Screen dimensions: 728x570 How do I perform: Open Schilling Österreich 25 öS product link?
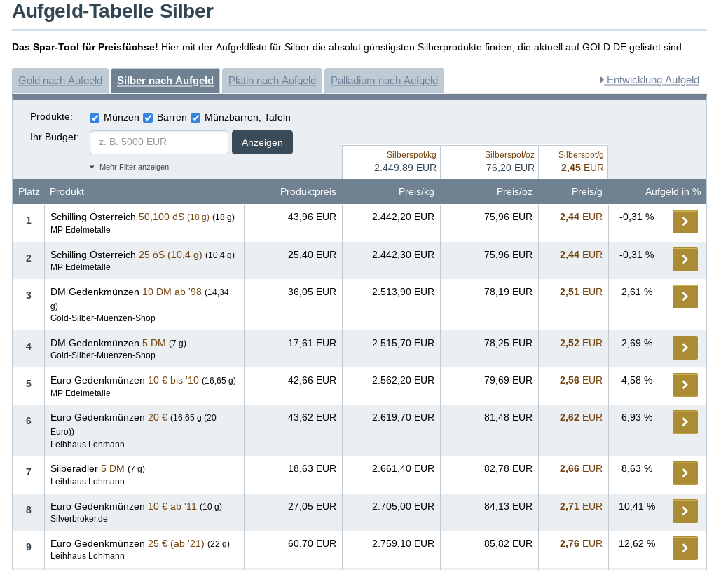(142, 255)
